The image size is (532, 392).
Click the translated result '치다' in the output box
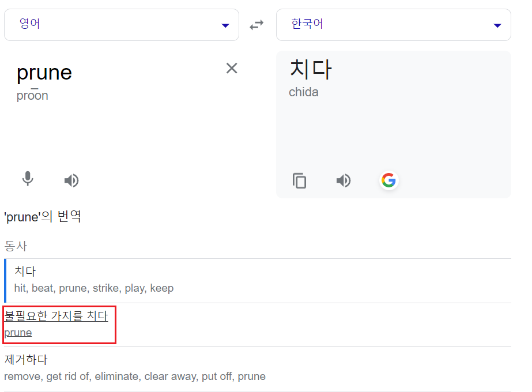pyautogui.click(x=311, y=69)
